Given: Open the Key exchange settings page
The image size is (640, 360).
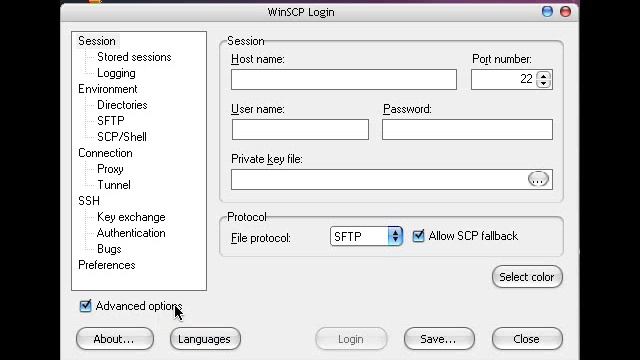Looking at the screenshot, I should pos(131,217).
